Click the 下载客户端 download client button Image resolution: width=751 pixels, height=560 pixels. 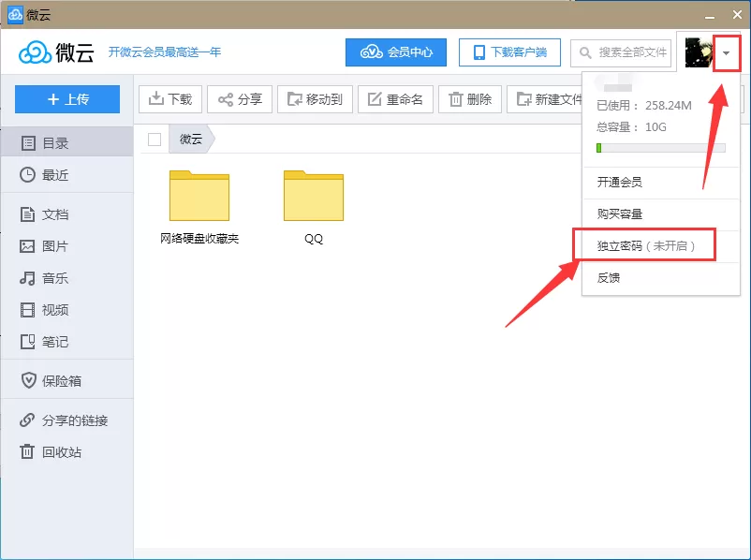(x=509, y=52)
